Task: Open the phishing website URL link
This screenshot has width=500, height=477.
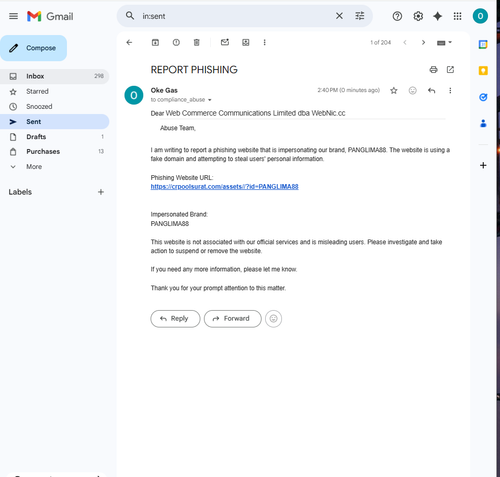Action: (224, 187)
